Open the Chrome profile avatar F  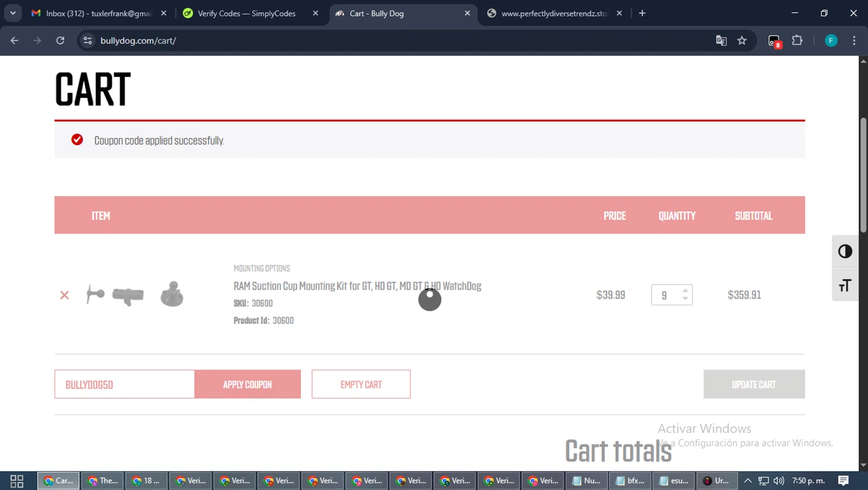(x=831, y=40)
